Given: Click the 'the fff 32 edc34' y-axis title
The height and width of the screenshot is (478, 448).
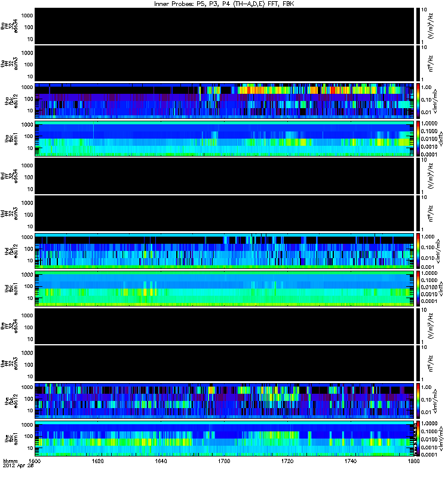Looking at the screenshot, I should click(x=9, y=326).
